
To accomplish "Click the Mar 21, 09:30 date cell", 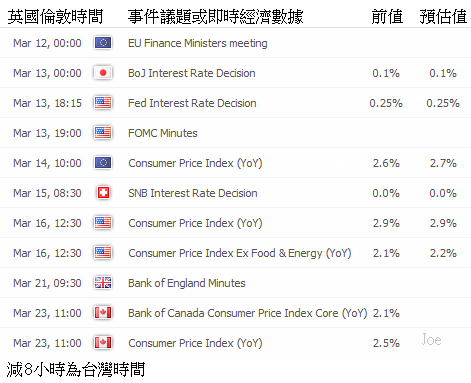I will [47, 283].
